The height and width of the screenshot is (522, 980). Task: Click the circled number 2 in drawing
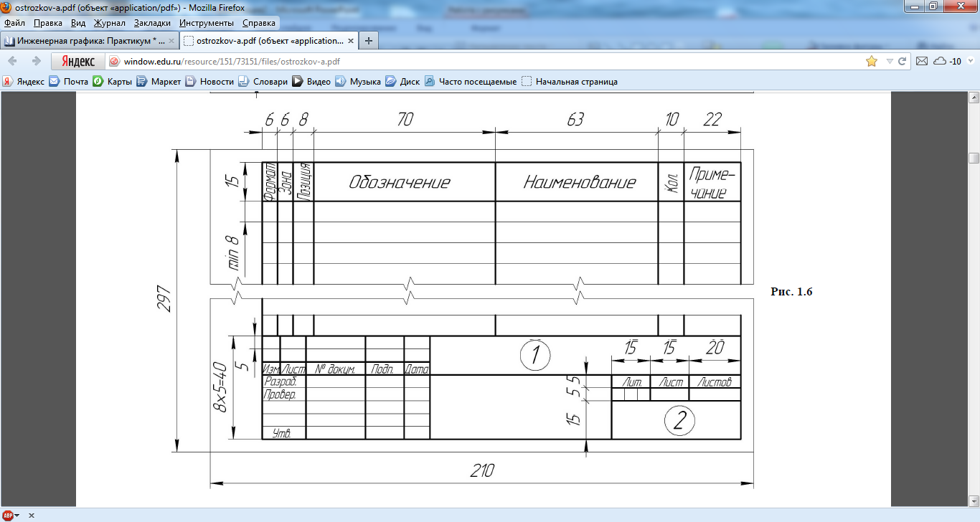pos(680,421)
